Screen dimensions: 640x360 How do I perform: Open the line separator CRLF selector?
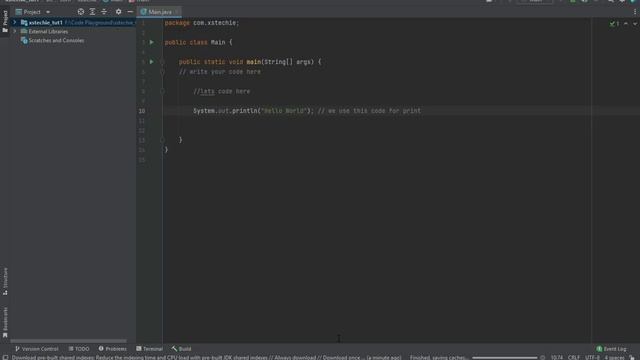coord(573,357)
